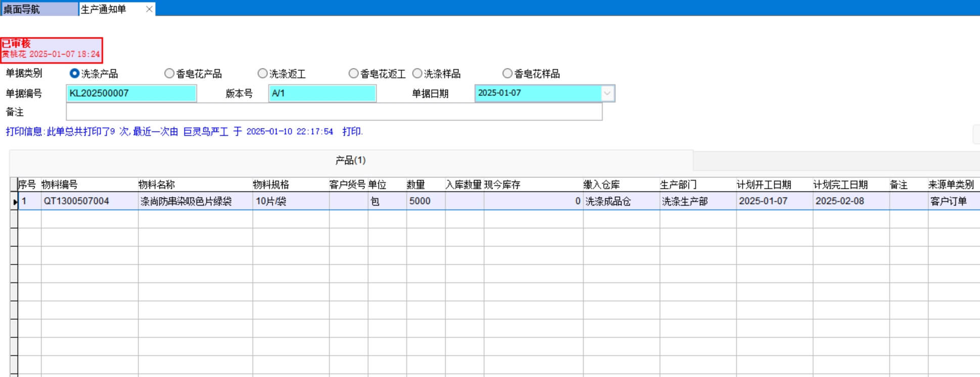Switch to the 桌面导航 tab
Image resolution: width=980 pixels, height=377 pixels.
click(x=39, y=9)
